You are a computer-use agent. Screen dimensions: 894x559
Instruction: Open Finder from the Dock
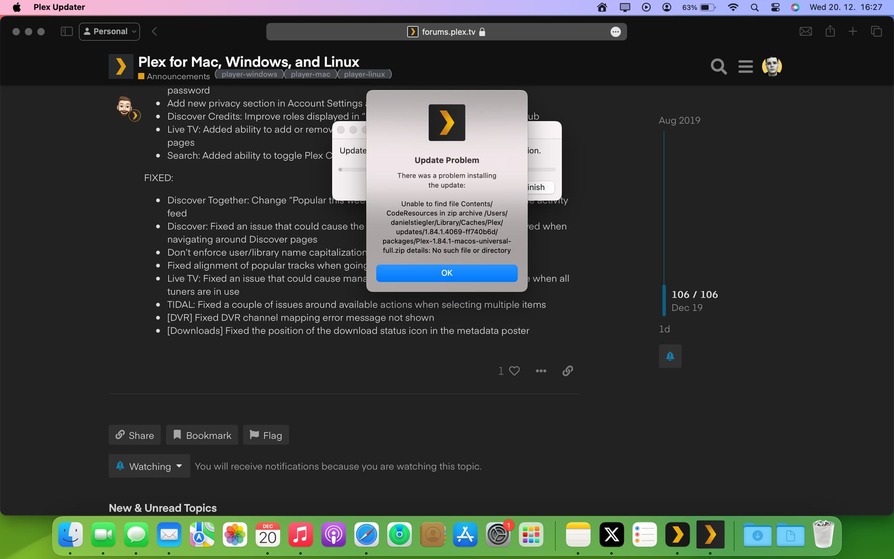click(x=71, y=535)
